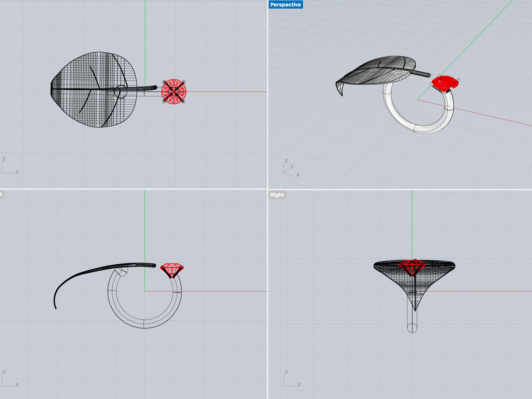The width and height of the screenshot is (532, 399).
Task: Pick the lower-right prong in Top view
Action: coord(183,101)
